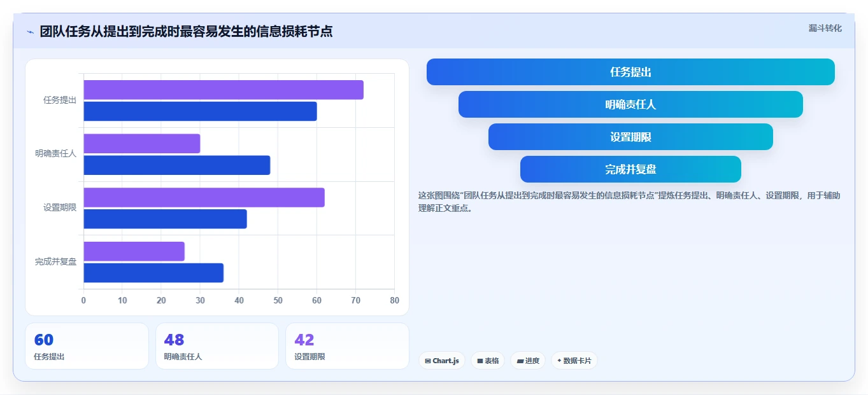Click the purple bar for 明确责任人
Screen dimensions: 868x395
142,143
